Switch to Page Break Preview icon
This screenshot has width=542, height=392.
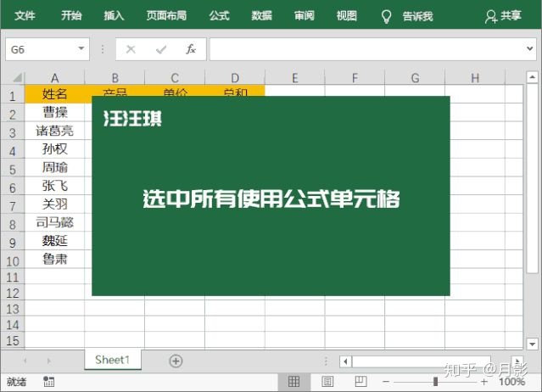click(360, 382)
